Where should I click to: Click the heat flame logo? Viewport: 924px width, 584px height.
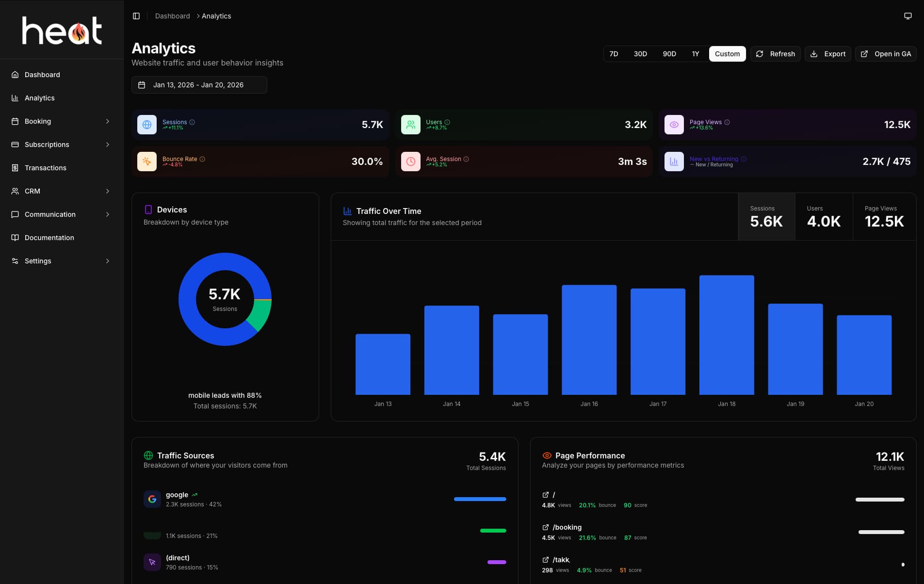click(x=62, y=31)
